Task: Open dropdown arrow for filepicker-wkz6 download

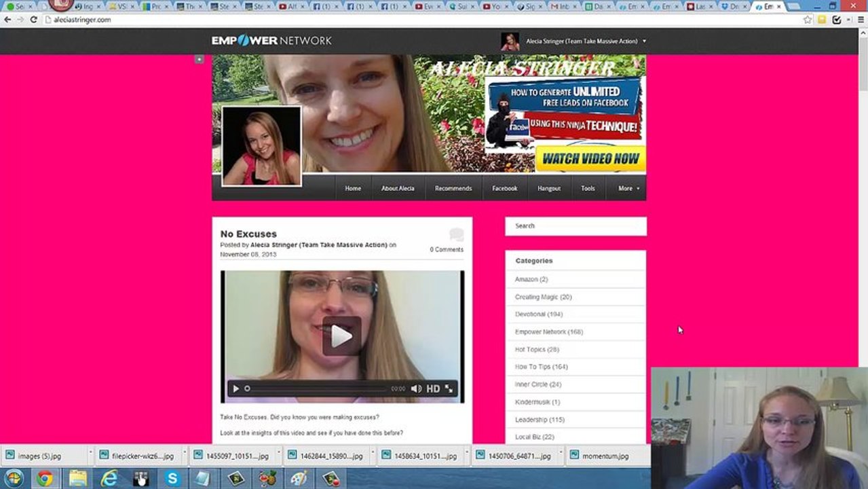Action: [x=185, y=454]
